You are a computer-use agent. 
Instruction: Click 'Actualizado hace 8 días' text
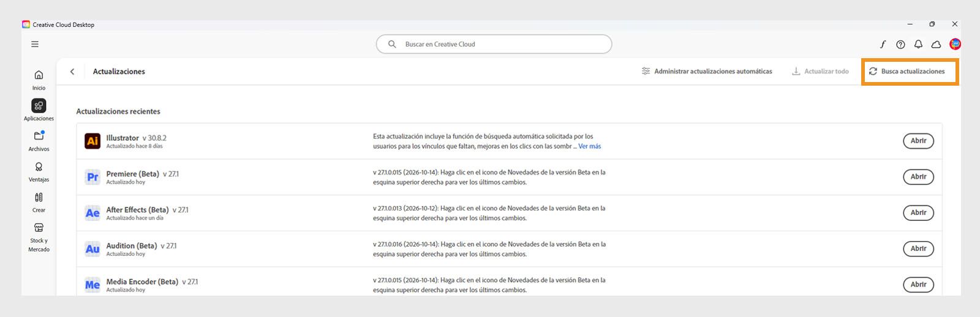tap(134, 146)
